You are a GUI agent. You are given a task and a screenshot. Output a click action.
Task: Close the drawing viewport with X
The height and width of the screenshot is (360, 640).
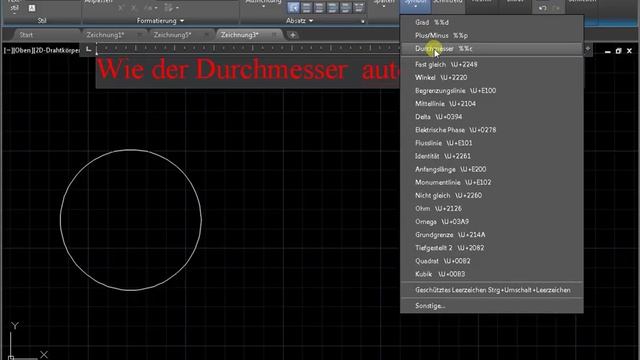tap(629, 51)
